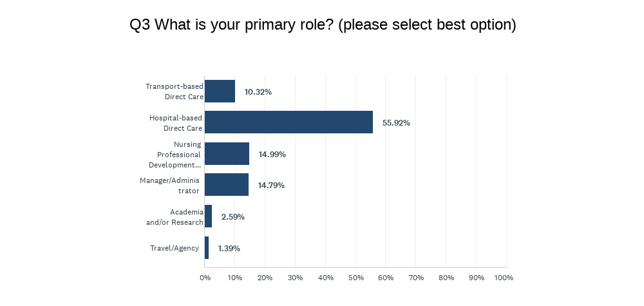Click the Travel/Agency bar
This screenshot has height=306, width=644.
coord(207,248)
